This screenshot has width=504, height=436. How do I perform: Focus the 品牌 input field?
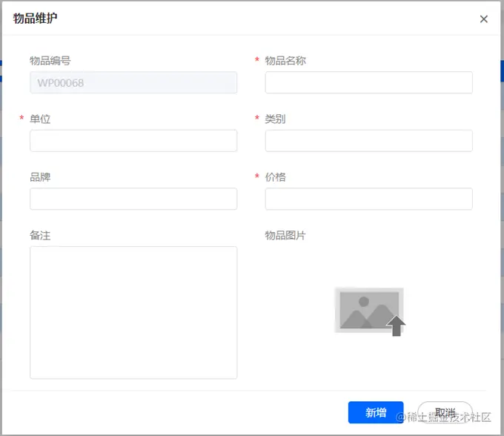pos(133,199)
